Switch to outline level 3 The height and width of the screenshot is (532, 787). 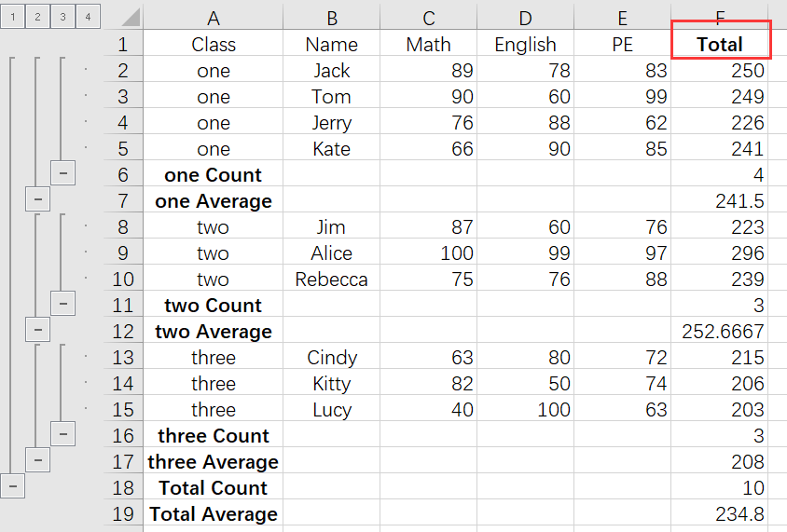point(62,17)
